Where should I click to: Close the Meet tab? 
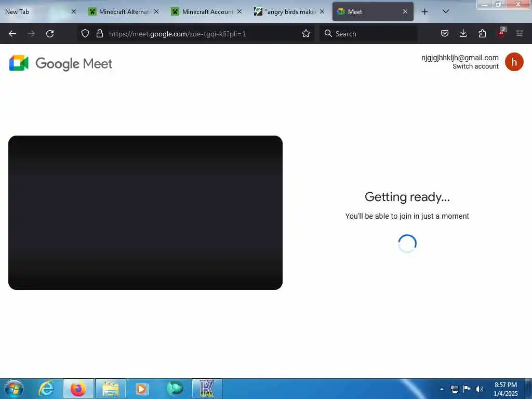[405, 12]
